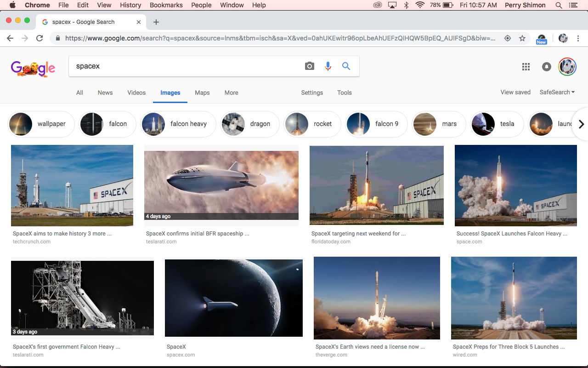
Task: Filter by rocket suggestion chip
Action: click(312, 124)
